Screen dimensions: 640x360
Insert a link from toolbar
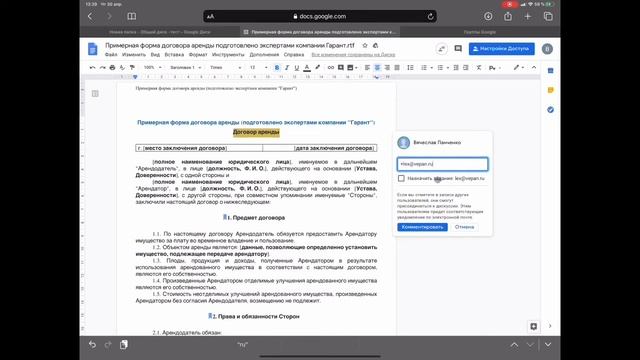331,67
